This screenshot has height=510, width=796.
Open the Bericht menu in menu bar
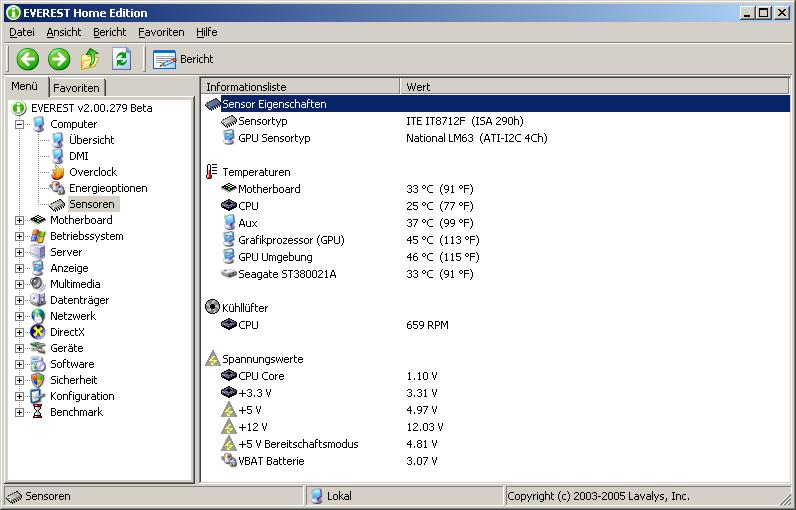[x=110, y=32]
